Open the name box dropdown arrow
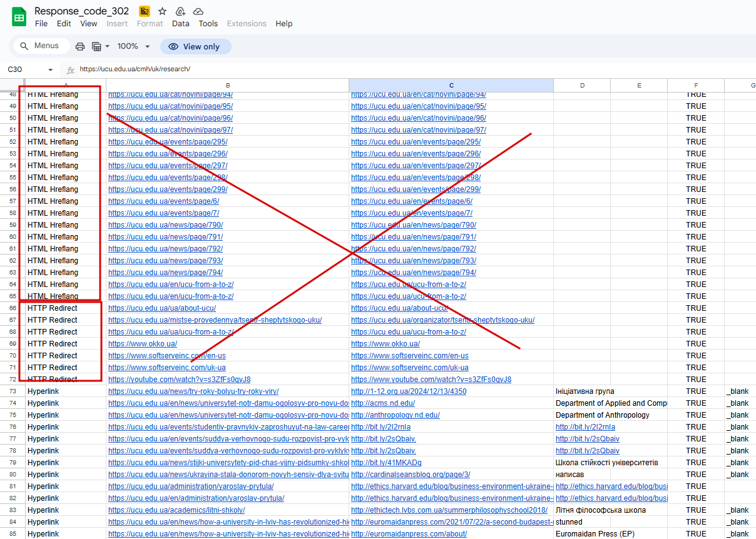Image resolution: width=756 pixels, height=539 pixels. point(51,70)
